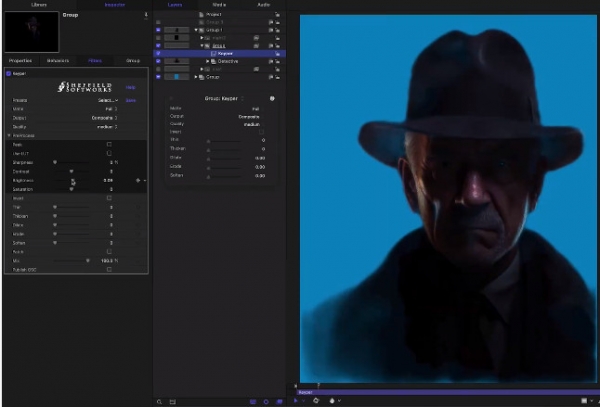Click the Keyper filter icon in the layers list
Image resolution: width=600 pixels, height=407 pixels.
[214, 54]
